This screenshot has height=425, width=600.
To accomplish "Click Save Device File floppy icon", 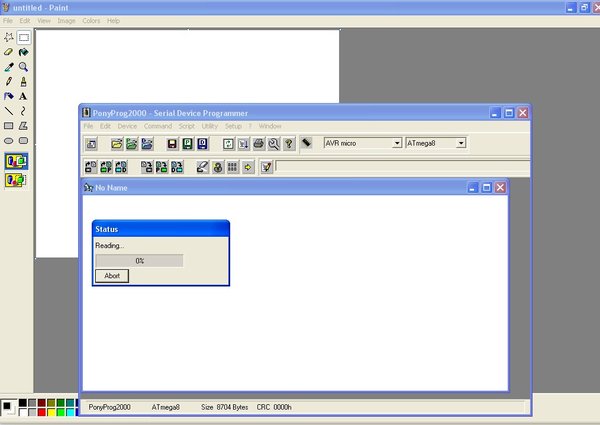I will coord(172,144).
